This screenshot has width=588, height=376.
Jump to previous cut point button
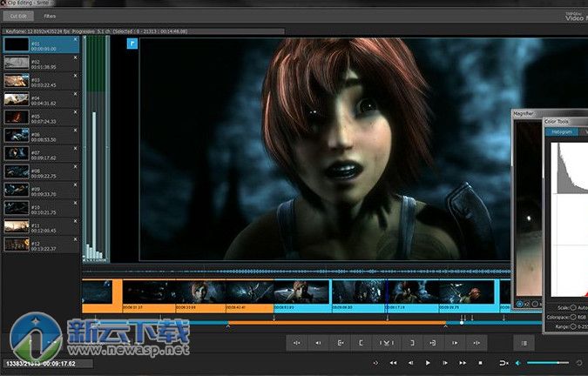point(318,343)
